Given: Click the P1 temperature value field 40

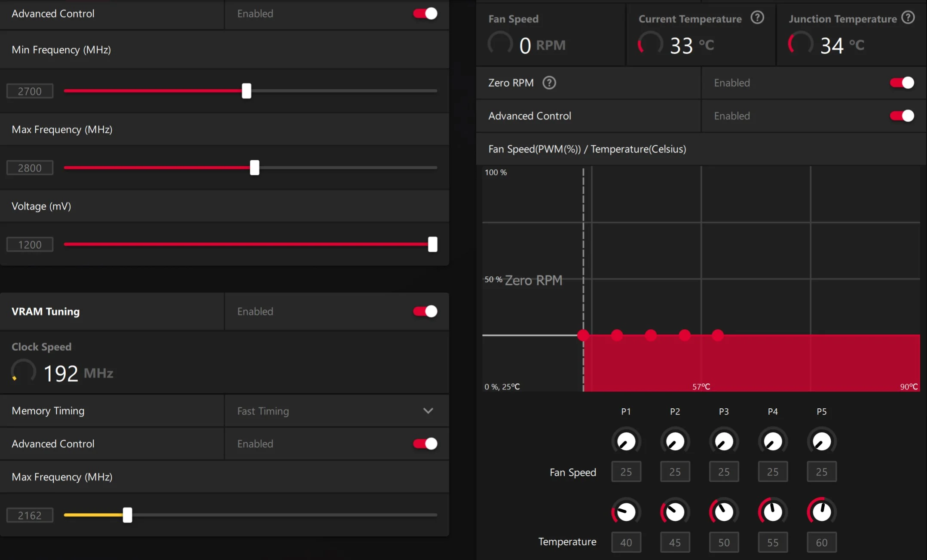Looking at the screenshot, I should pyautogui.click(x=626, y=542).
